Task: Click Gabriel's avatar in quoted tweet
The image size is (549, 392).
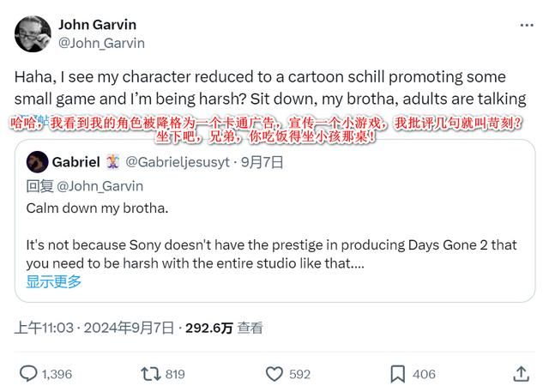Action: (37, 162)
